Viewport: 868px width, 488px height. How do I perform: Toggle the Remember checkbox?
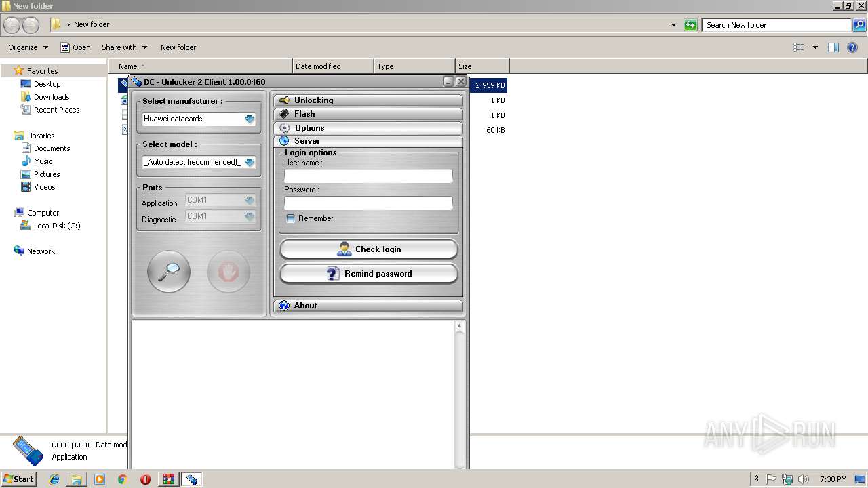point(290,218)
